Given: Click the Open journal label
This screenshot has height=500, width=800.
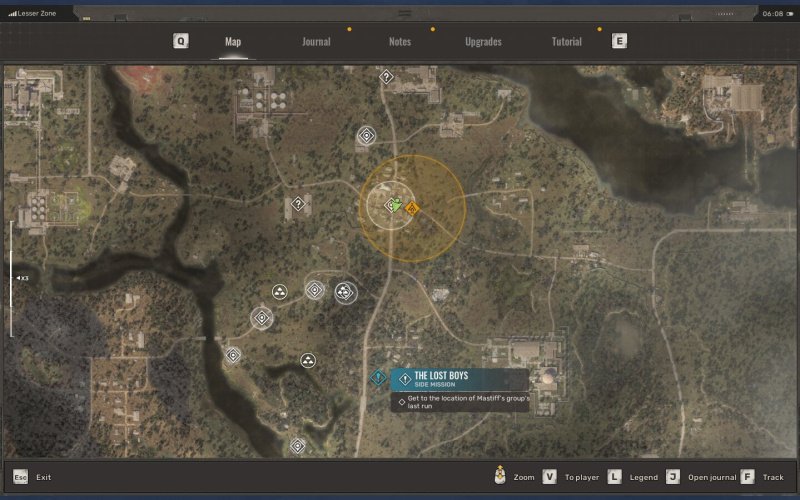Looking at the screenshot, I should (712, 478).
